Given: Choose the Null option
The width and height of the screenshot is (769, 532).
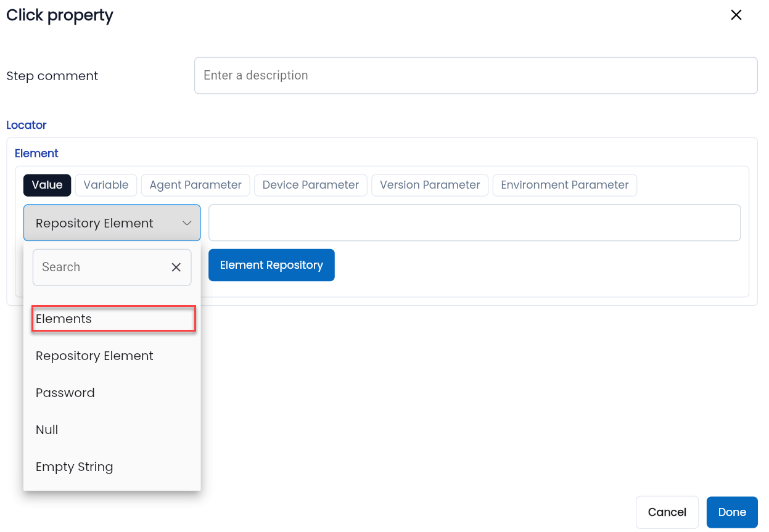Looking at the screenshot, I should [x=112, y=430].
